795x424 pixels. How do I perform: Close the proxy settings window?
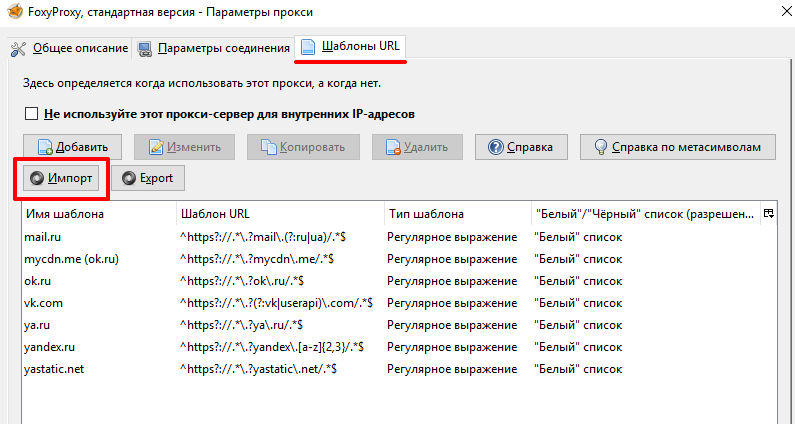[785, 12]
